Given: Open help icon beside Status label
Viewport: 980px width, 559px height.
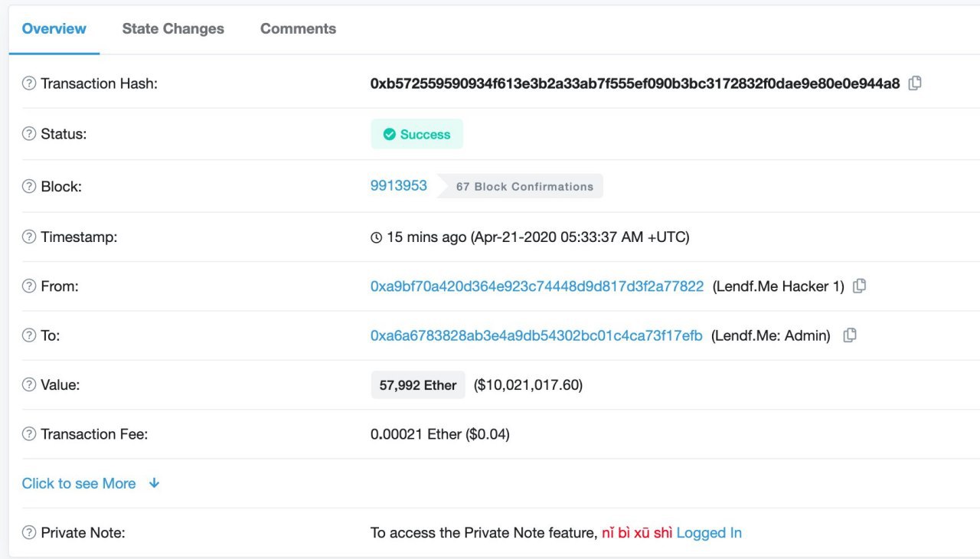Looking at the screenshot, I should tap(29, 134).
